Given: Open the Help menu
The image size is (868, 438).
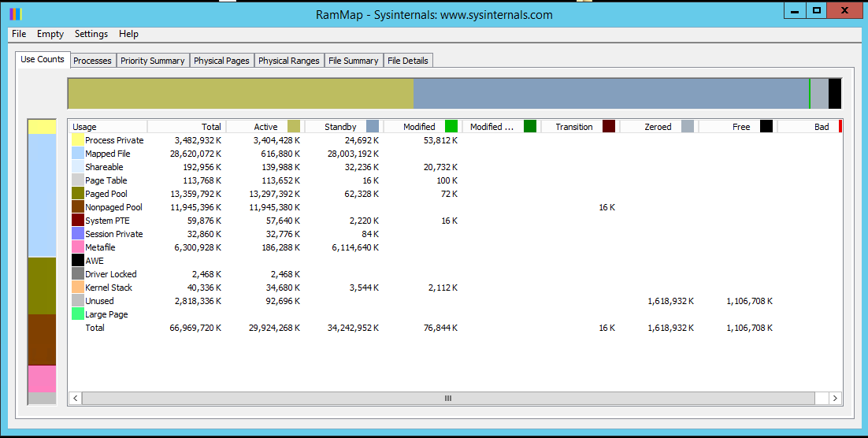Looking at the screenshot, I should coord(128,34).
